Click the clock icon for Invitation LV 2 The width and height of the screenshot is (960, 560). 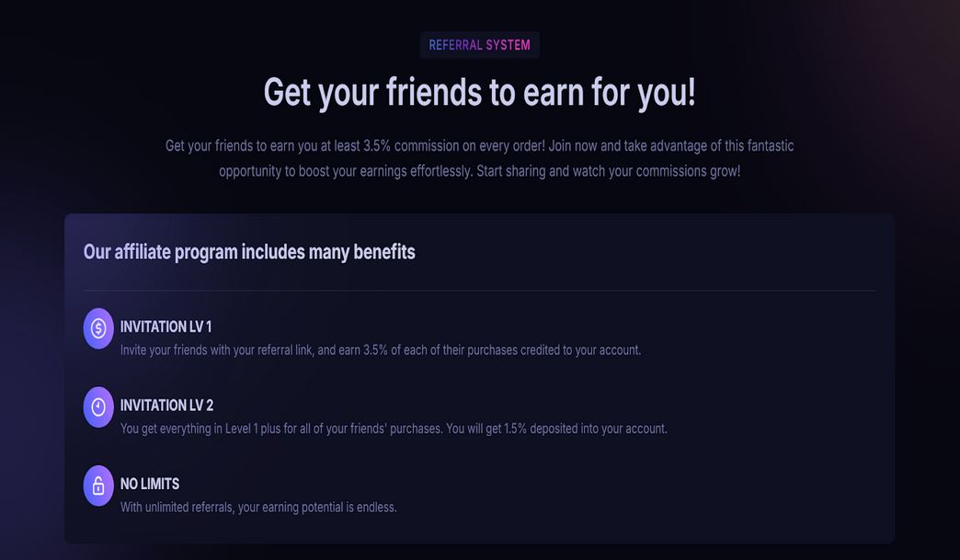click(98, 407)
